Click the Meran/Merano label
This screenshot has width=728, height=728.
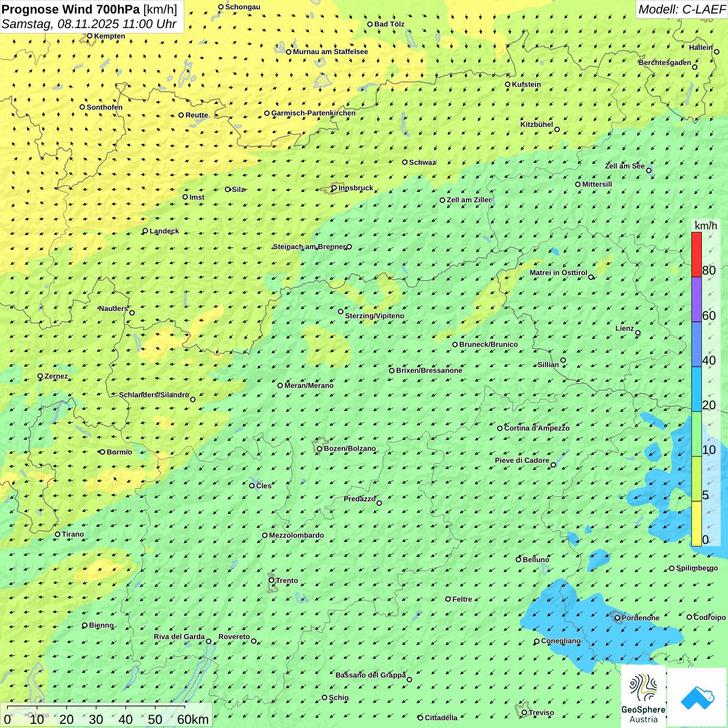(309, 385)
